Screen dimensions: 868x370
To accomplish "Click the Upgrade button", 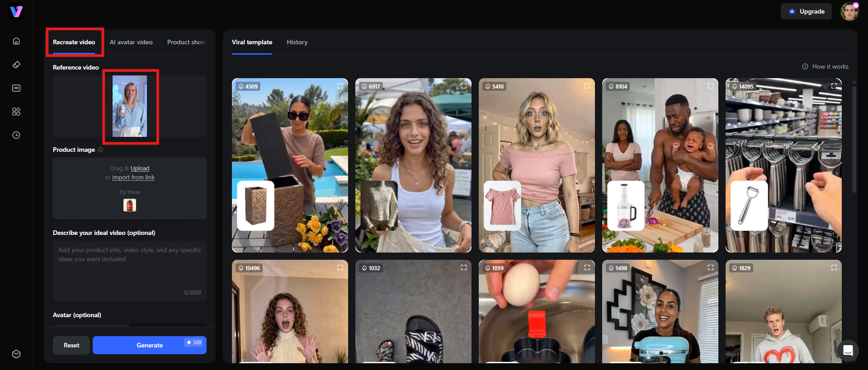I will coord(806,11).
